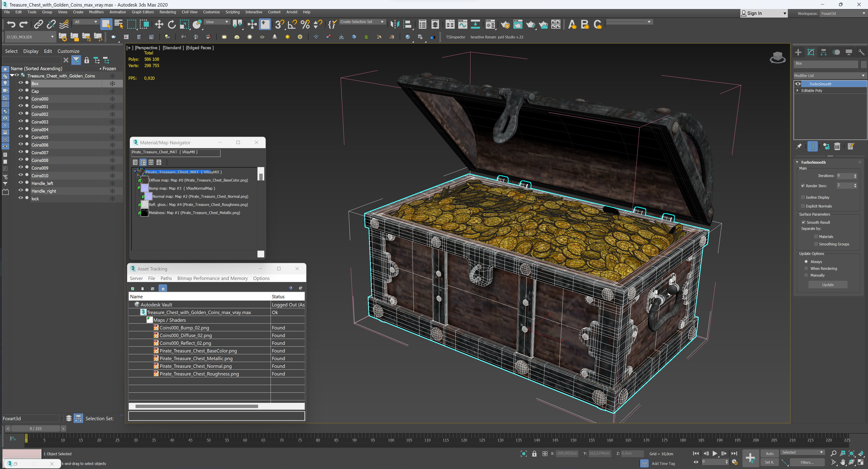Image resolution: width=868 pixels, height=469 pixels.
Task: Activate the Select Object tool
Action: [x=106, y=24]
